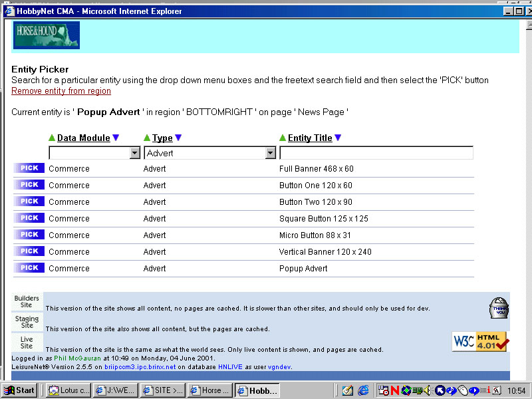Click the red N tray icon
Image resolution: width=532 pixels, height=399 pixels.
pyautogui.click(x=394, y=390)
